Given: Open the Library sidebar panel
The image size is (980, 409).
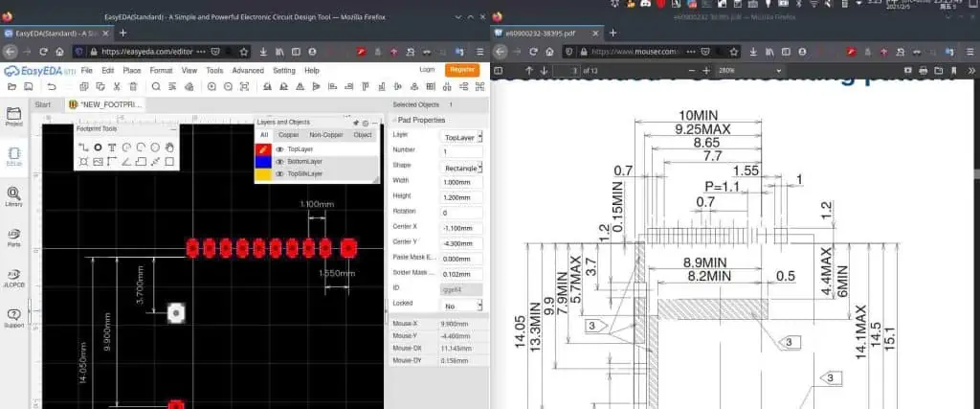Looking at the screenshot, I should [13, 196].
